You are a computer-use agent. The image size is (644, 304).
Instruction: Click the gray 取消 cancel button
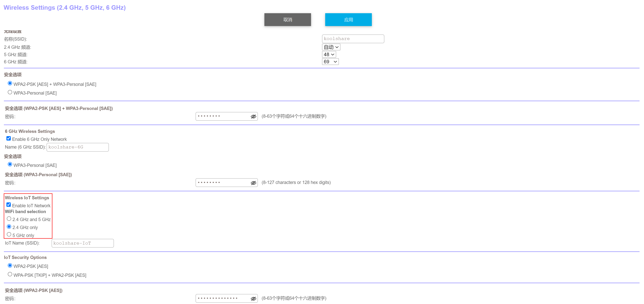click(288, 20)
